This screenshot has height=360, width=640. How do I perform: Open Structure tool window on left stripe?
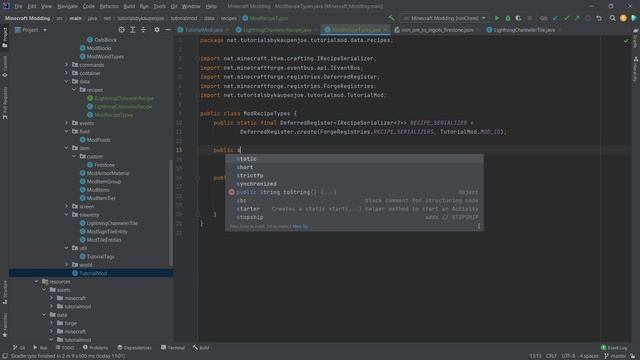pyautogui.click(x=5, y=292)
